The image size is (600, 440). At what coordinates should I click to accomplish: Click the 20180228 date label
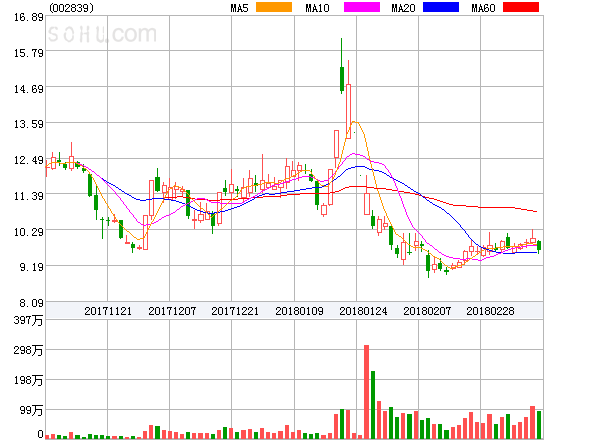[x=490, y=311]
